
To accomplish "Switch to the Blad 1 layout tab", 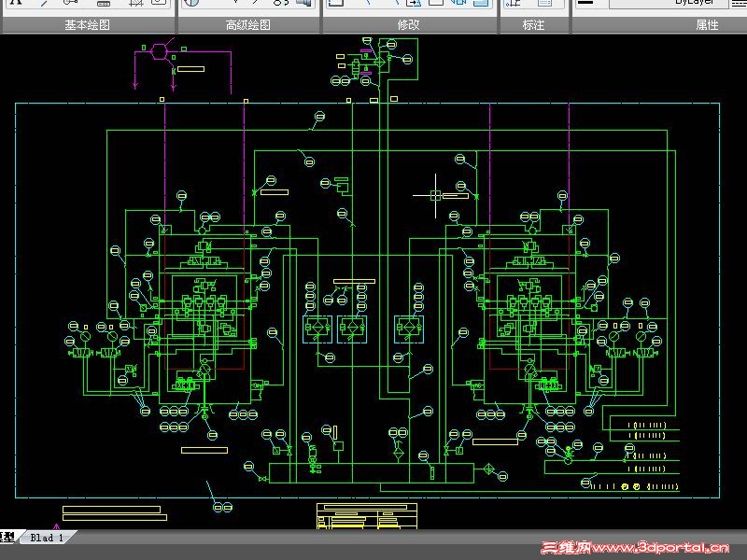I will click(47, 538).
